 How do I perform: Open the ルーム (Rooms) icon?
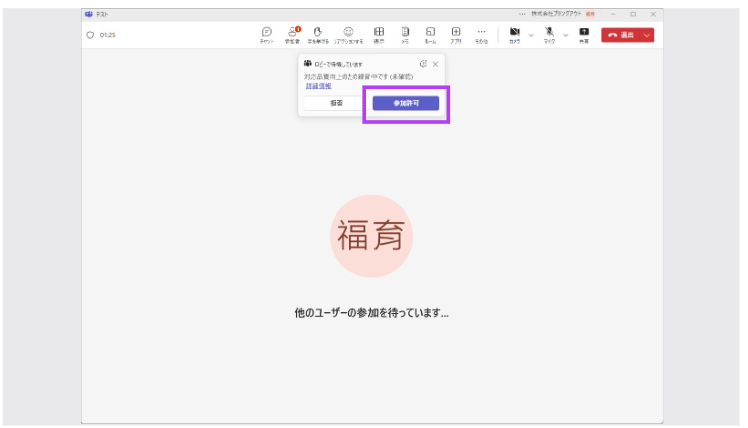point(430,35)
